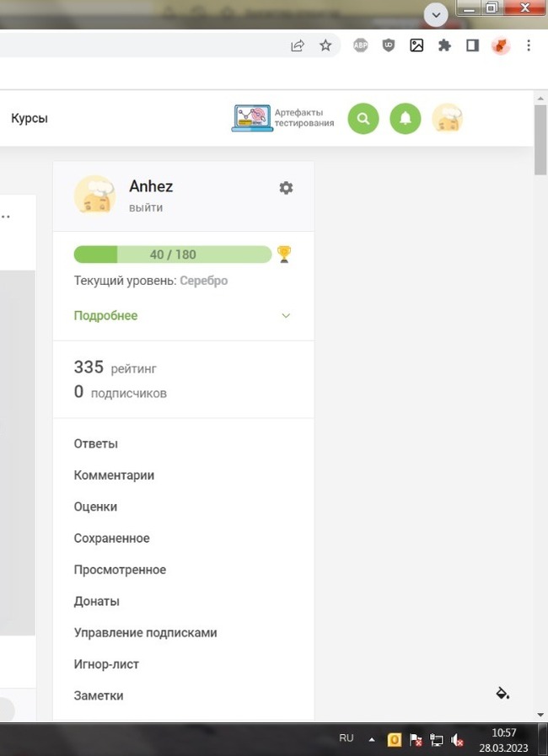
Task: Click the page scrollbar down arrow
Action: (x=540, y=715)
